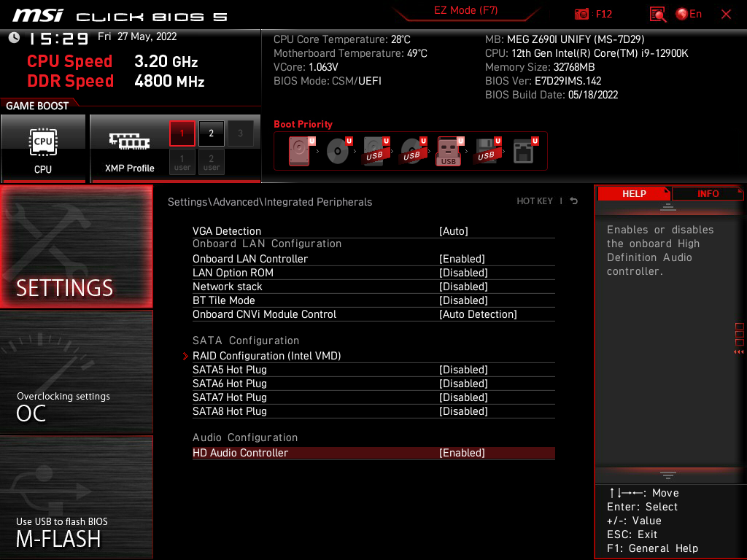Open the HOT KEY list
The height and width of the screenshot is (560, 747).
point(535,201)
